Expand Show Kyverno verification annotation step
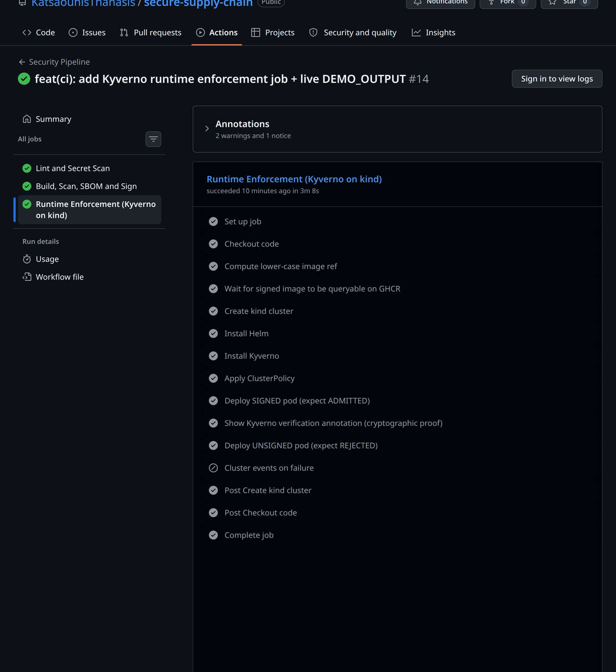This screenshot has width=616, height=672. [397, 423]
